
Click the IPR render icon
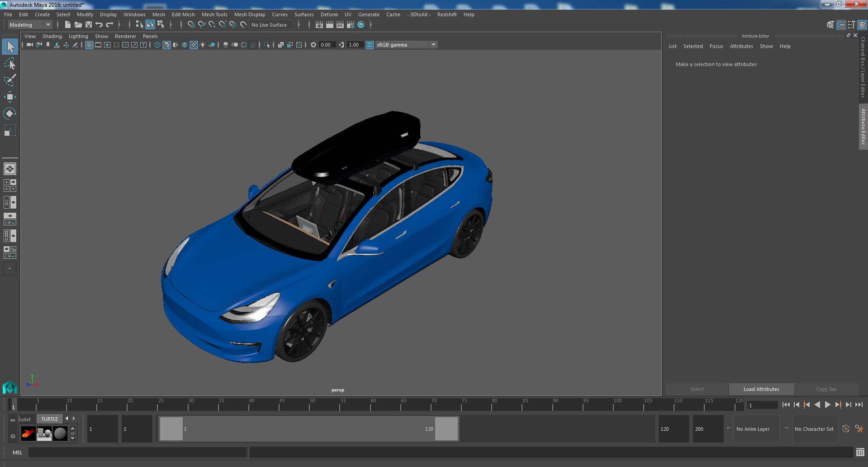340,25
